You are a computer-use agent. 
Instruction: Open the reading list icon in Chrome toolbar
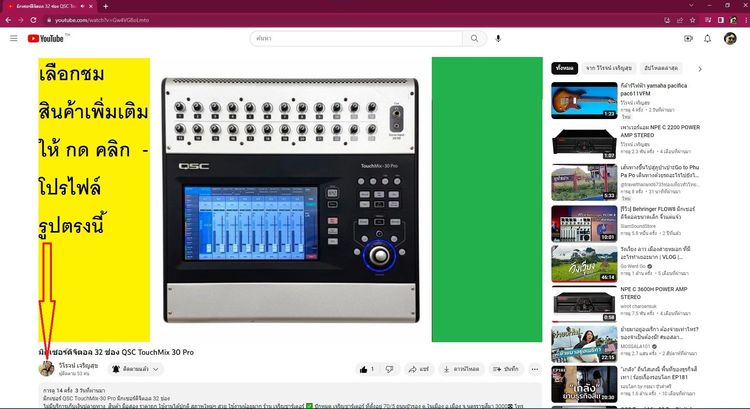coord(708,20)
